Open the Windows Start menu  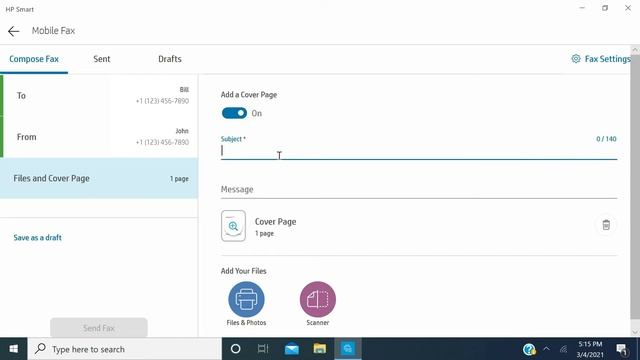pos(13,349)
